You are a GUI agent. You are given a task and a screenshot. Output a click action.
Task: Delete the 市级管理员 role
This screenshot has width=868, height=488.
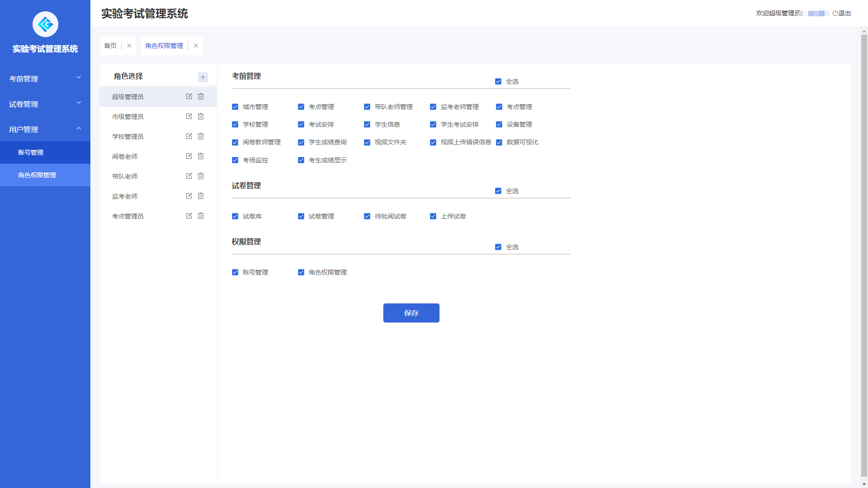point(201,116)
